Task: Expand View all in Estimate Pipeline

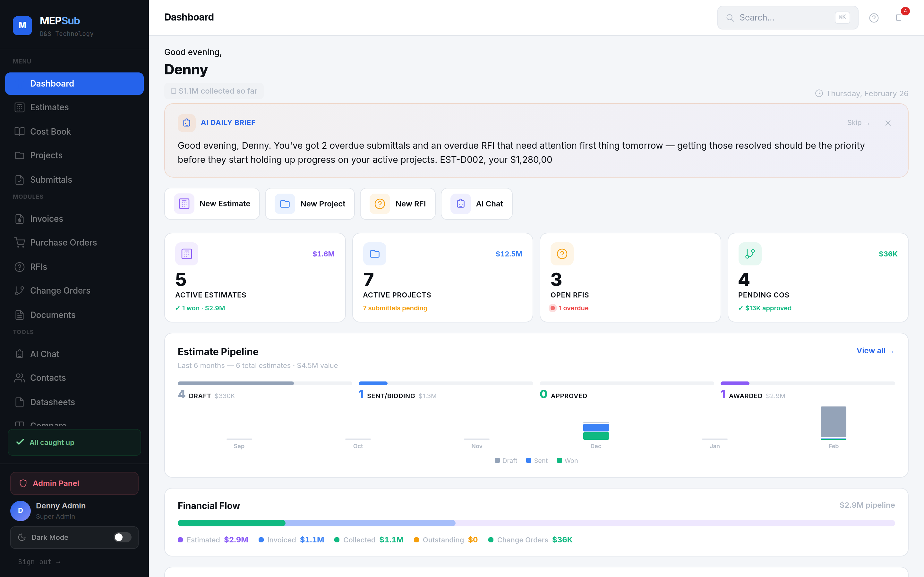Action: [x=875, y=351]
